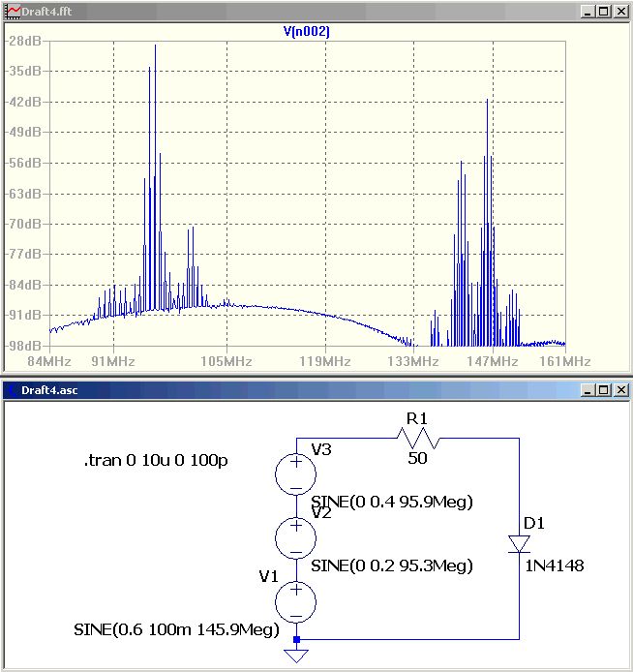Image resolution: width=633 pixels, height=672 pixels.
Task: Select voltage source V1 symbol
Action: click(296, 602)
